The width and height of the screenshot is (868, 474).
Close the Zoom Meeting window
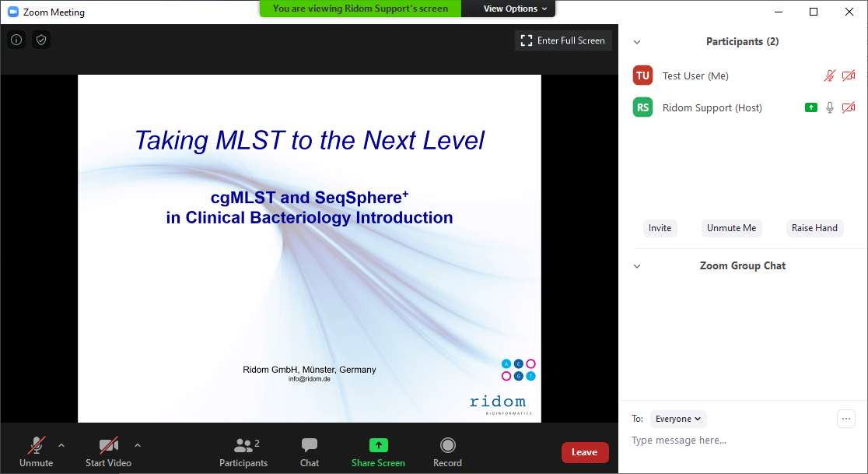point(849,12)
